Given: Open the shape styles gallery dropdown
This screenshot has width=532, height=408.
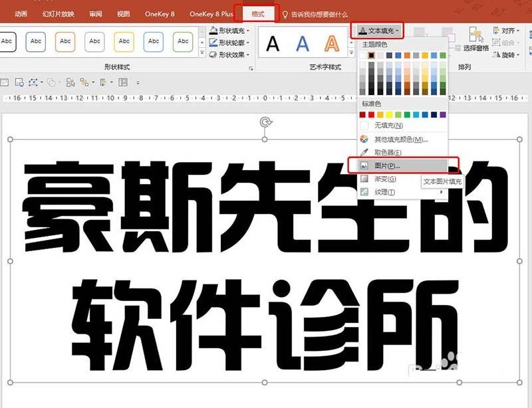Looking at the screenshot, I should [201, 52].
